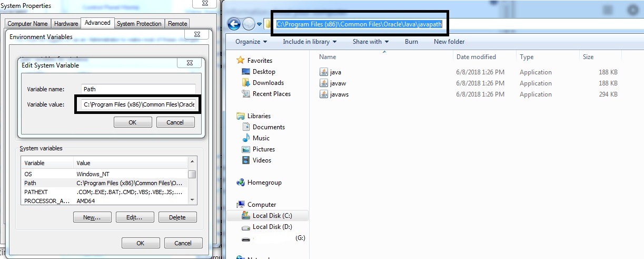Screen dimensions: 644x259
Task: Select the PATHEXT variable row
Action: [104, 192]
